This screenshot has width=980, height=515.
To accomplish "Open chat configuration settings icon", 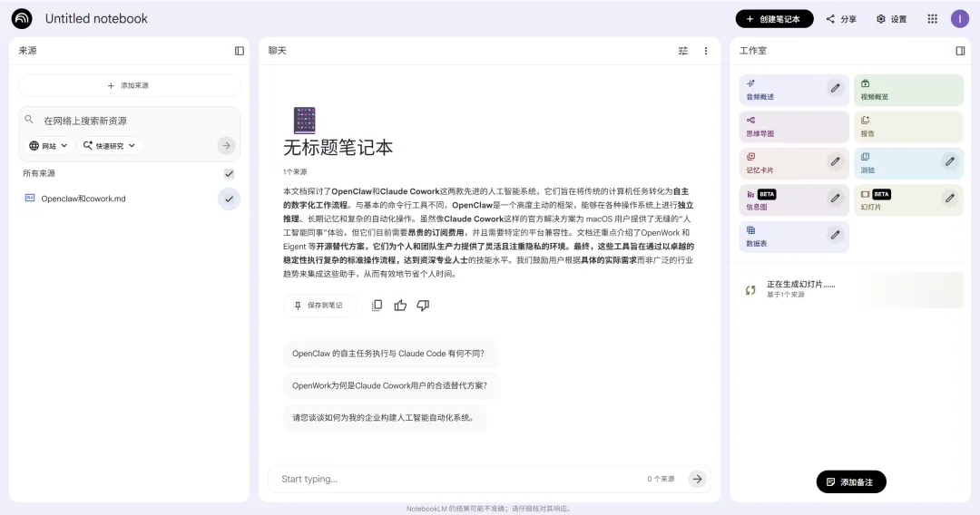I will coord(682,51).
